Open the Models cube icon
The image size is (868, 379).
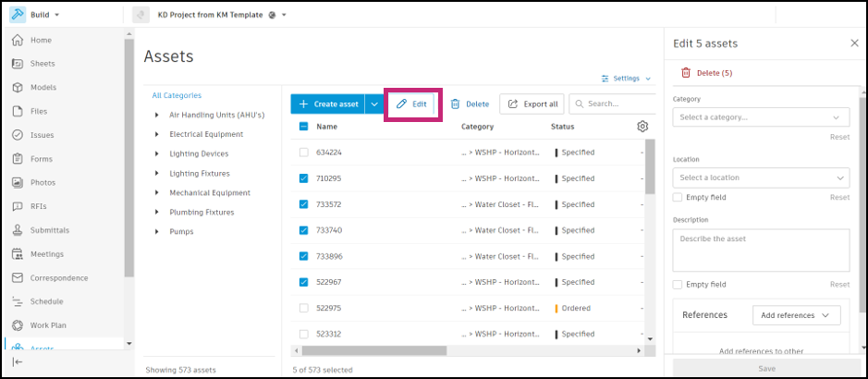[18, 88]
